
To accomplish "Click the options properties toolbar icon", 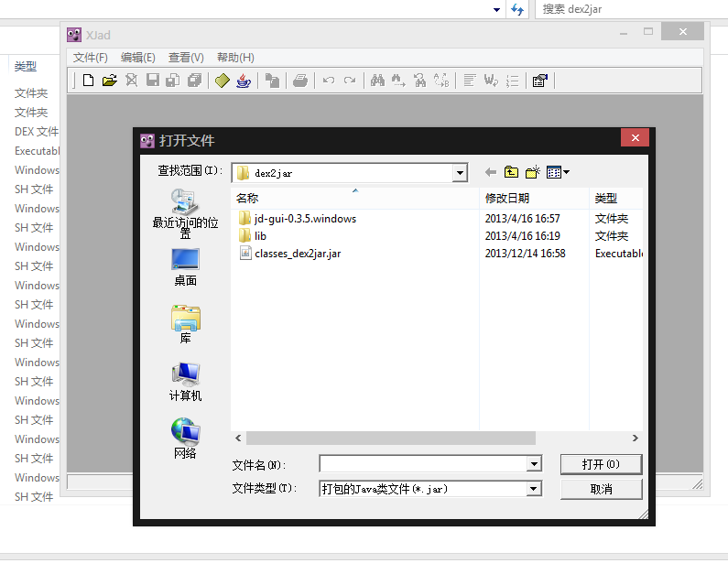I will coord(540,81).
